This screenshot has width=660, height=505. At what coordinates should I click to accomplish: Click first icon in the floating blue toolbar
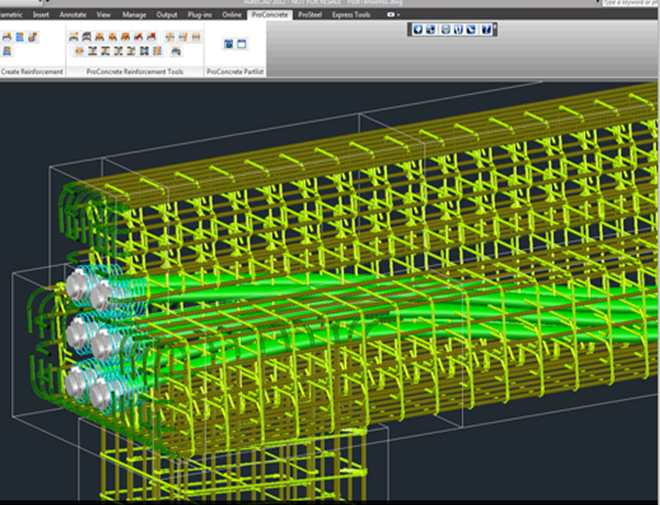[x=418, y=29]
